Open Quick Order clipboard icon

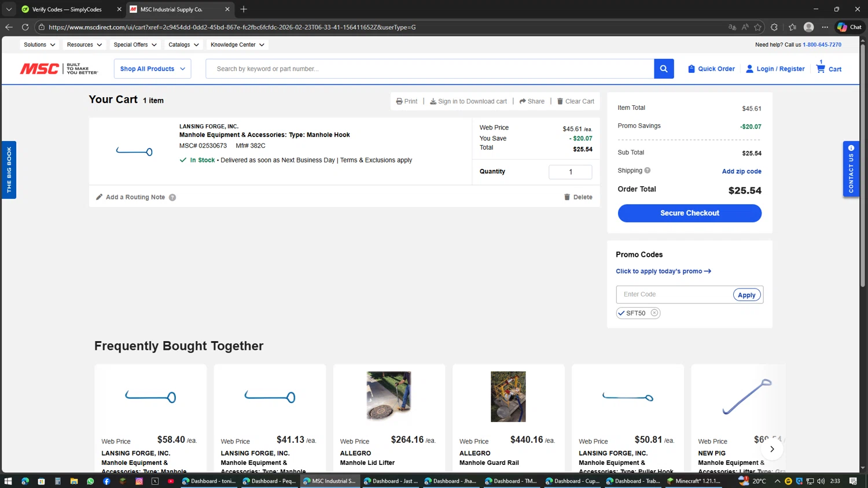tap(691, 69)
